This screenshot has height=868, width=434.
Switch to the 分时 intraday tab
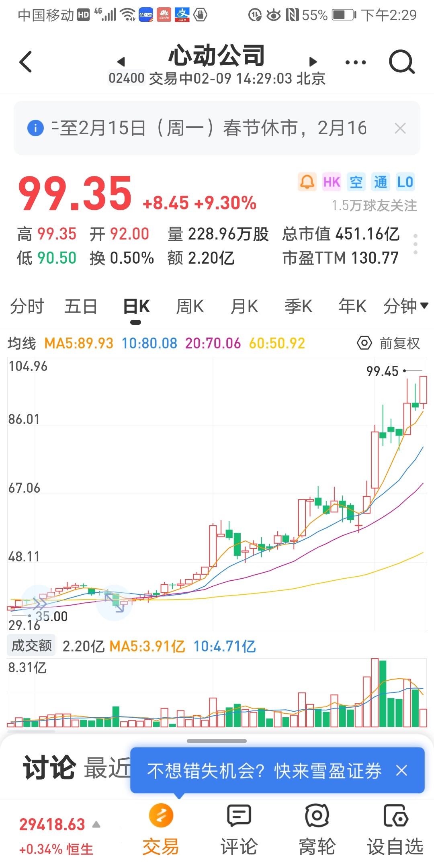[x=27, y=306]
